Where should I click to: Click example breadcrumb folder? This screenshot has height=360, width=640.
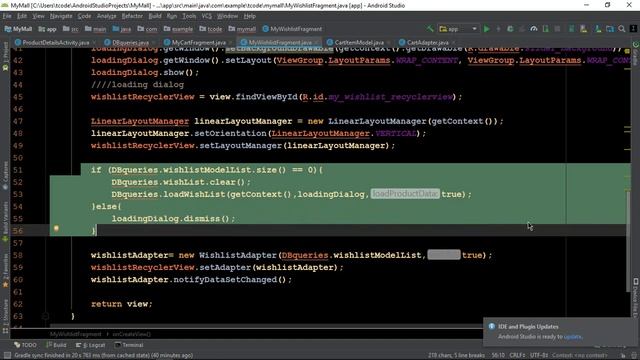click(x=178, y=29)
